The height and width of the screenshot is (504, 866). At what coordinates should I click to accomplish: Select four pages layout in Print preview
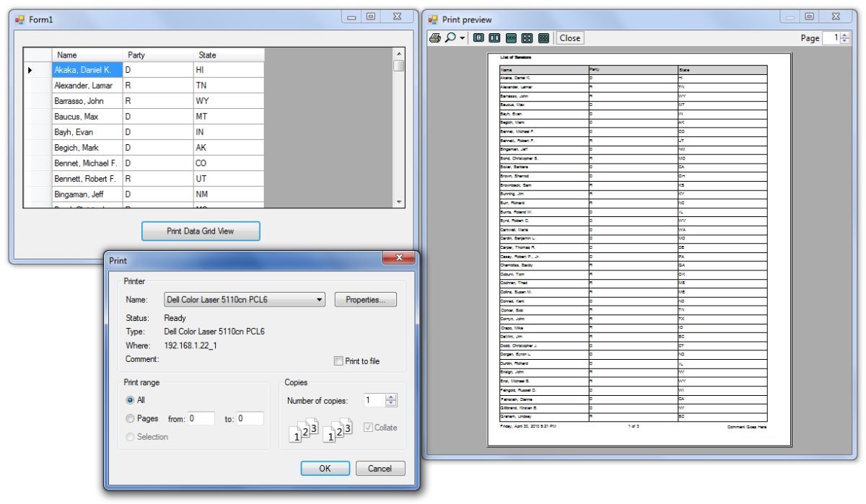[x=528, y=38]
